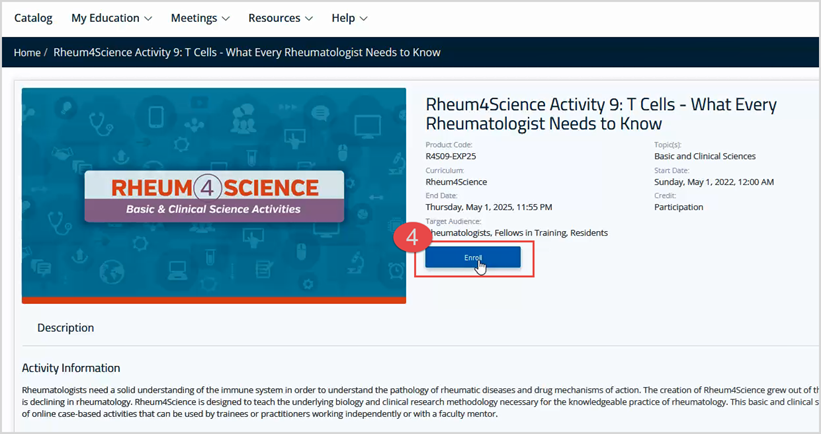
Task: Click chevron arrow beside My Education
Action: (x=148, y=18)
